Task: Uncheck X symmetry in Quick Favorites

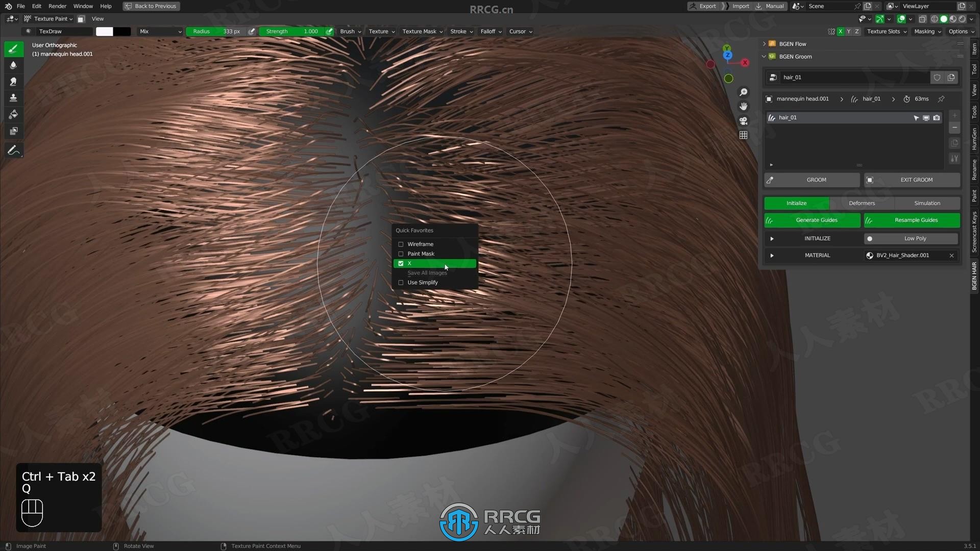Action: point(435,264)
